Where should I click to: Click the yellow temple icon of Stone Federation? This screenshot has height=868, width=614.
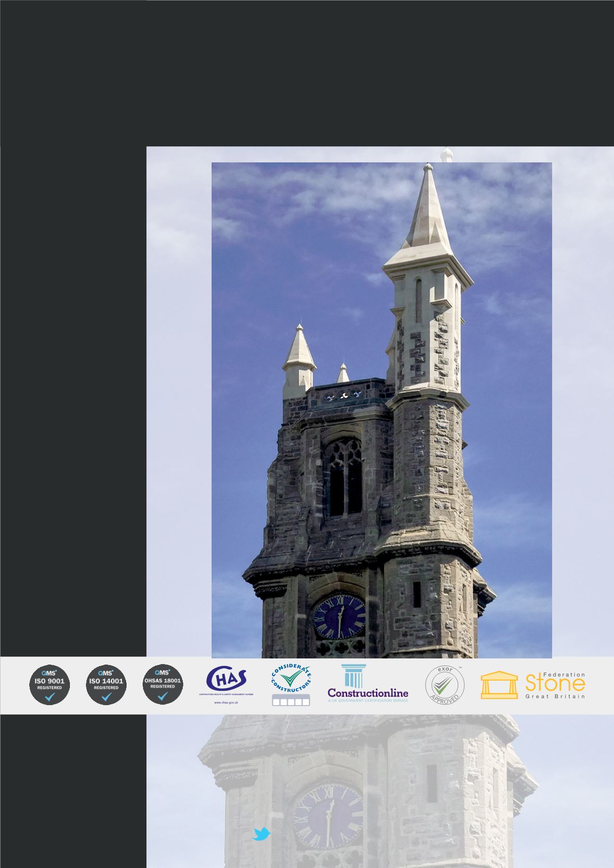(x=499, y=685)
